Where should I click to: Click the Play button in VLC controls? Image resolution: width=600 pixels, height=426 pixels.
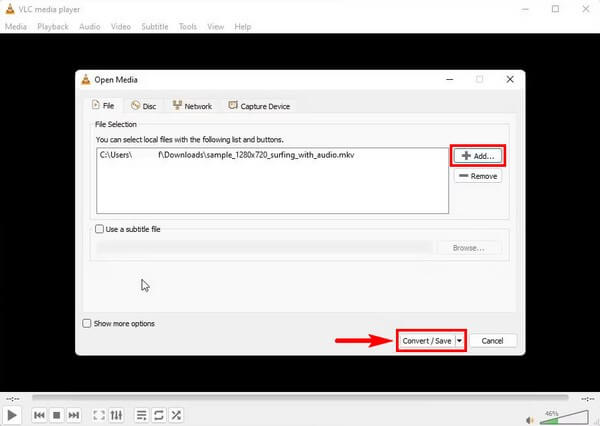pos(12,415)
